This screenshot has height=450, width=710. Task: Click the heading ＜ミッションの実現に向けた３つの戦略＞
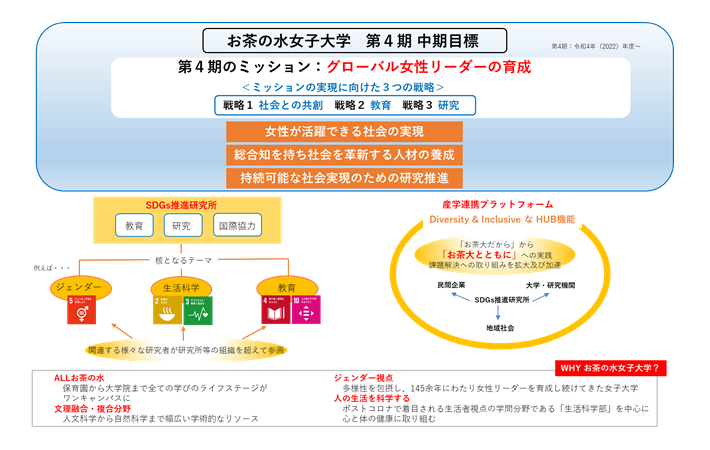point(343,87)
